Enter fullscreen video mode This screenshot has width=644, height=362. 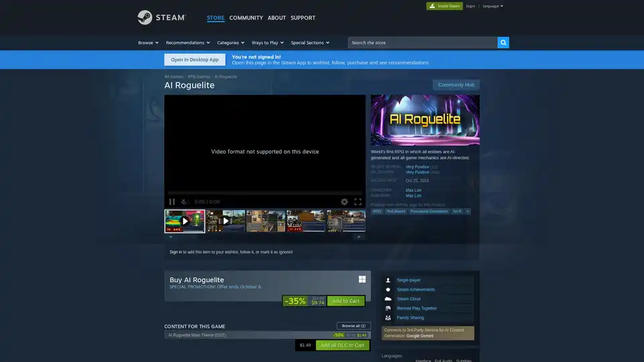(358, 202)
